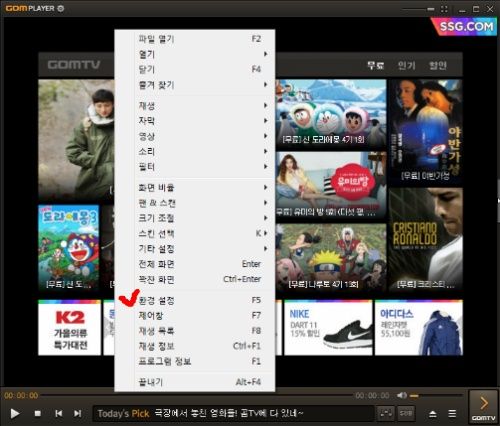Click the gear icon next to GOM PLAYER
Image resolution: width=500 pixels, height=426 pixels.
[x=61, y=8]
